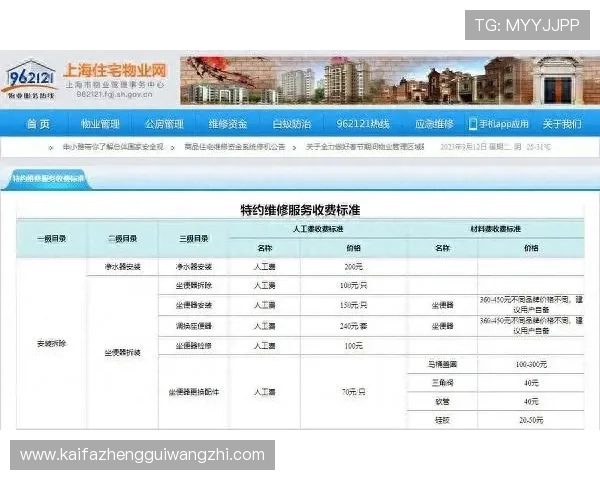Click the 坐便器检修 third-level cell

pyautogui.click(x=194, y=346)
